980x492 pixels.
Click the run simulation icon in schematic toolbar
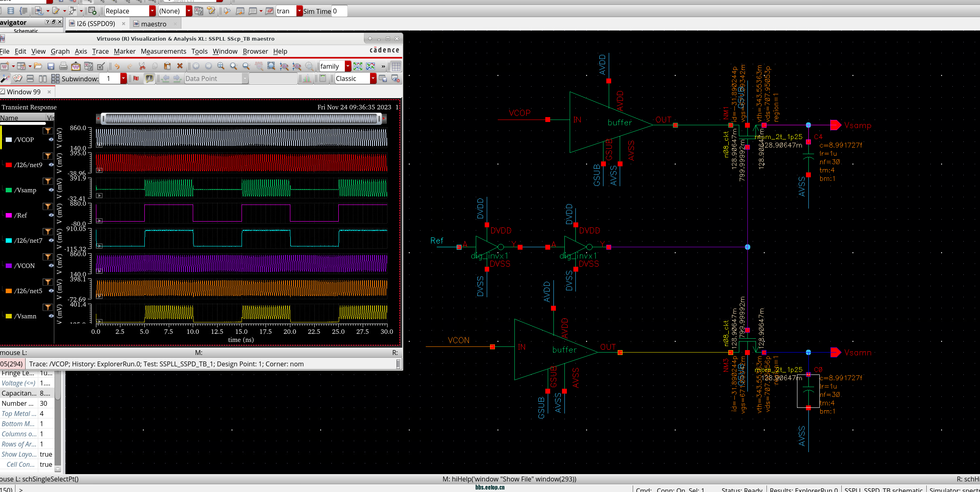pyautogui.click(x=92, y=11)
